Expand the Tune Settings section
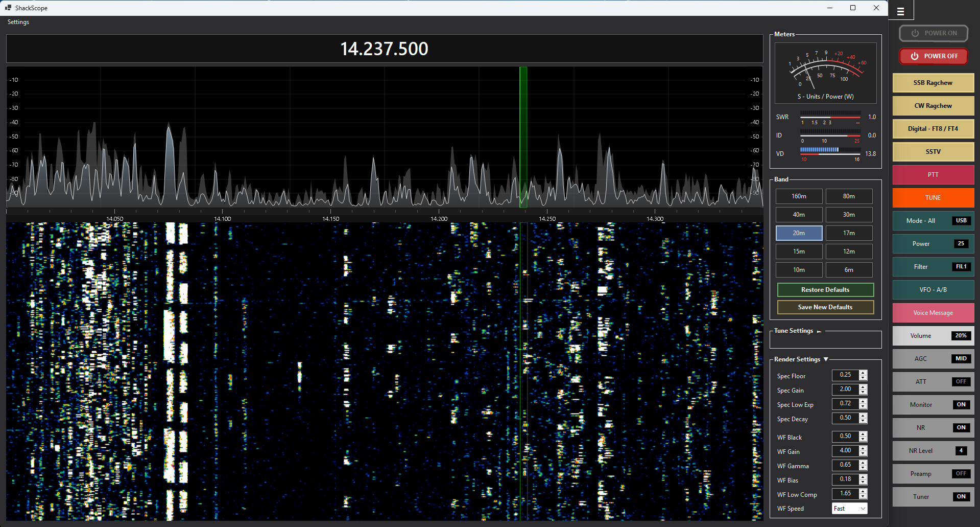 pos(819,331)
